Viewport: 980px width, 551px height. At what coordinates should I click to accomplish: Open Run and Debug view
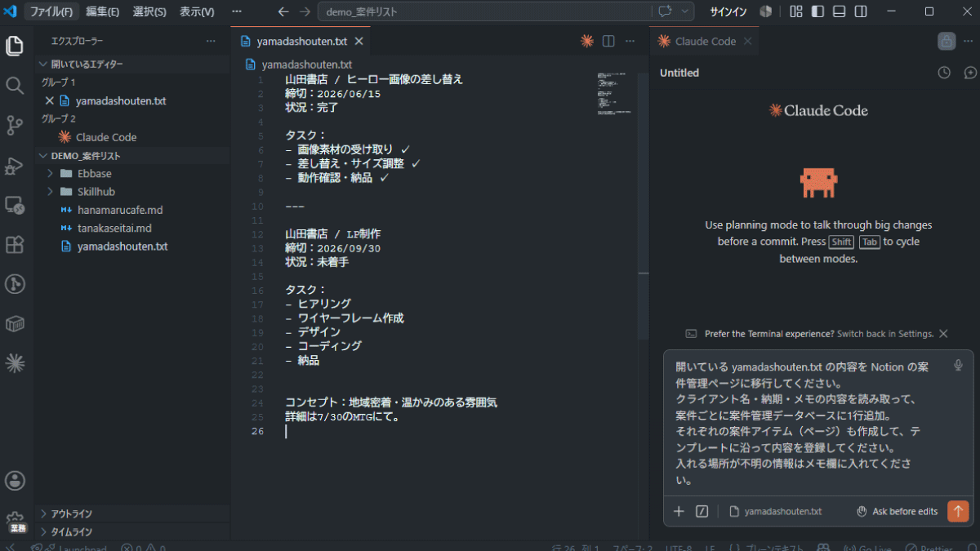(15, 165)
